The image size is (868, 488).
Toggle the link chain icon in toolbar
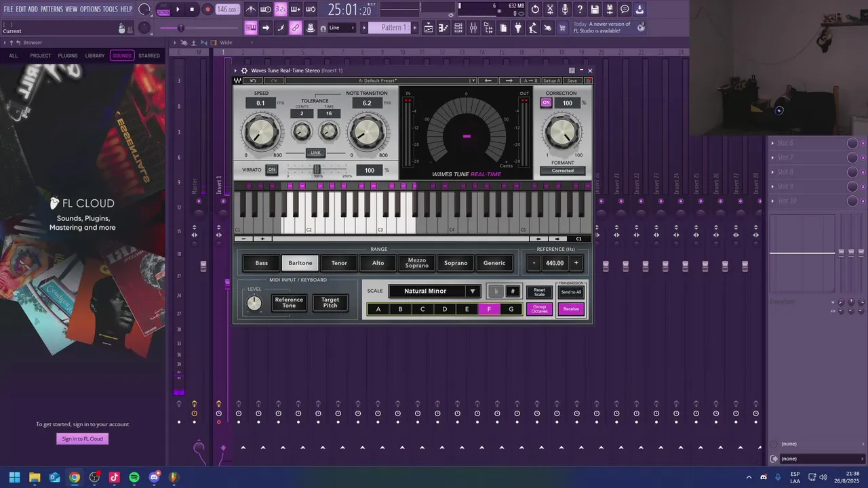[x=295, y=28]
